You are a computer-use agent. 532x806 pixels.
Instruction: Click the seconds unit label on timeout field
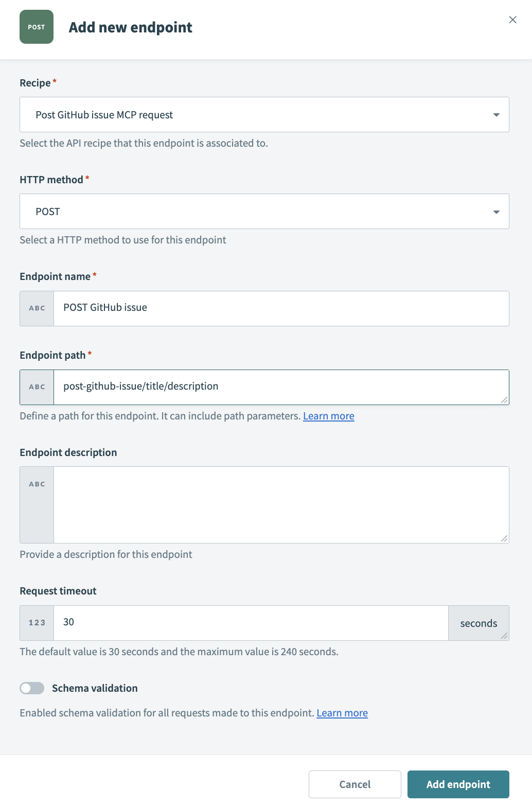coord(478,622)
